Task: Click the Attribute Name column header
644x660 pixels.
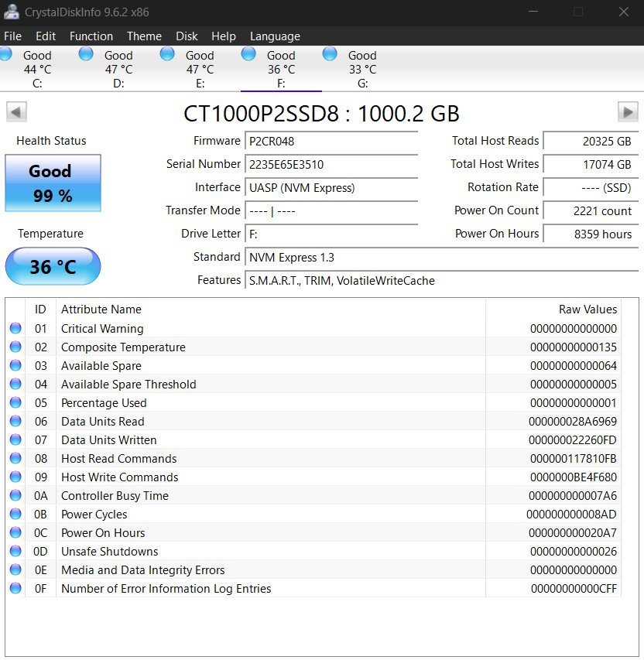Action: coord(270,309)
